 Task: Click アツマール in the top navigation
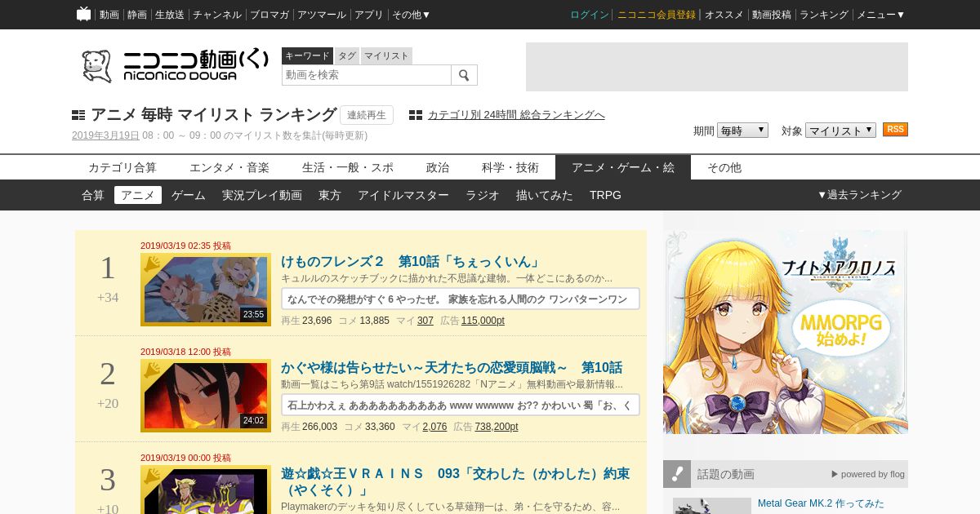coord(322,15)
